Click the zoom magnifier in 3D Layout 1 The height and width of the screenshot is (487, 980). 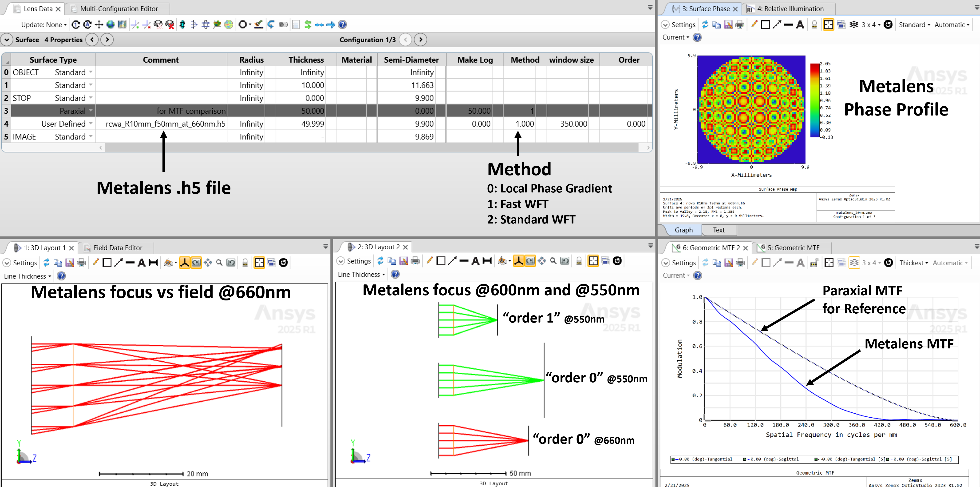pos(219,263)
